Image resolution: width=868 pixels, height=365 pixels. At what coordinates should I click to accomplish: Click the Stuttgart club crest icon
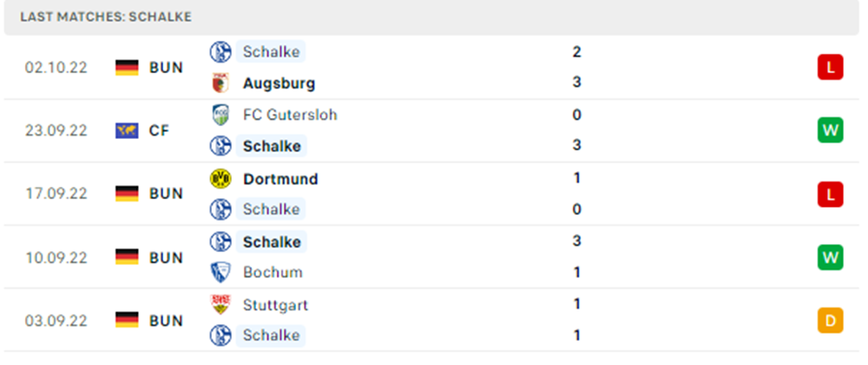[x=220, y=304]
